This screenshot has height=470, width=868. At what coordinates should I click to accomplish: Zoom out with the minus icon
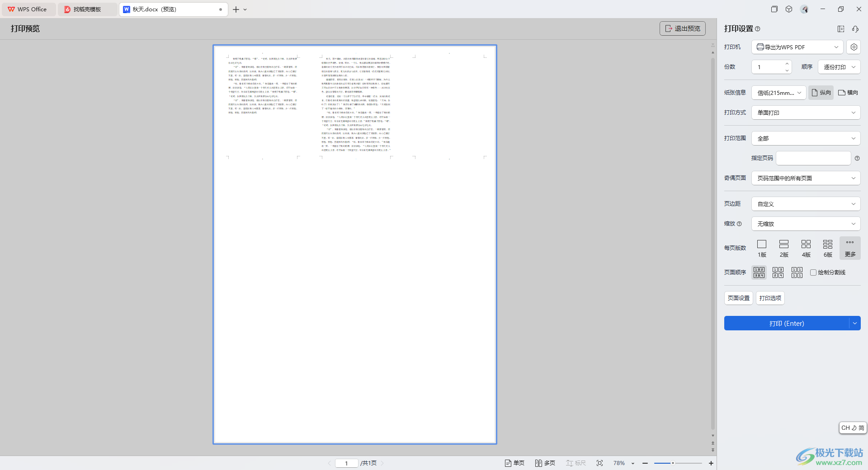click(645, 463)
